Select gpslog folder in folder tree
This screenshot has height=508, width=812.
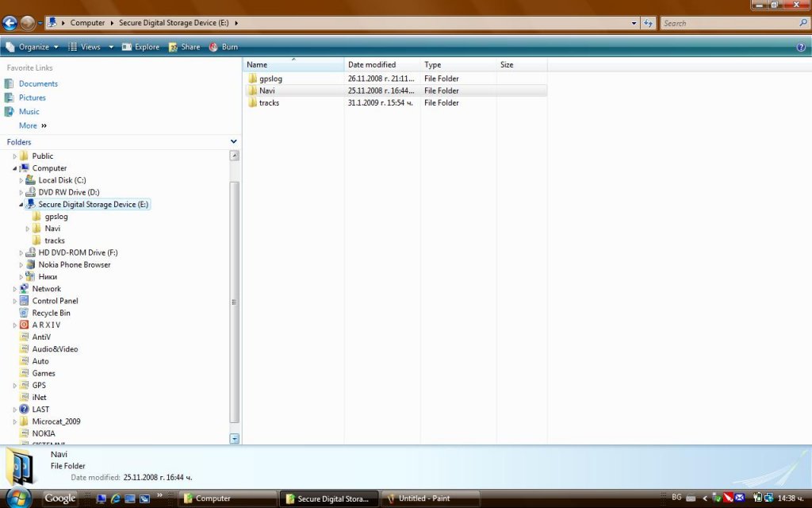pos(56,216)
